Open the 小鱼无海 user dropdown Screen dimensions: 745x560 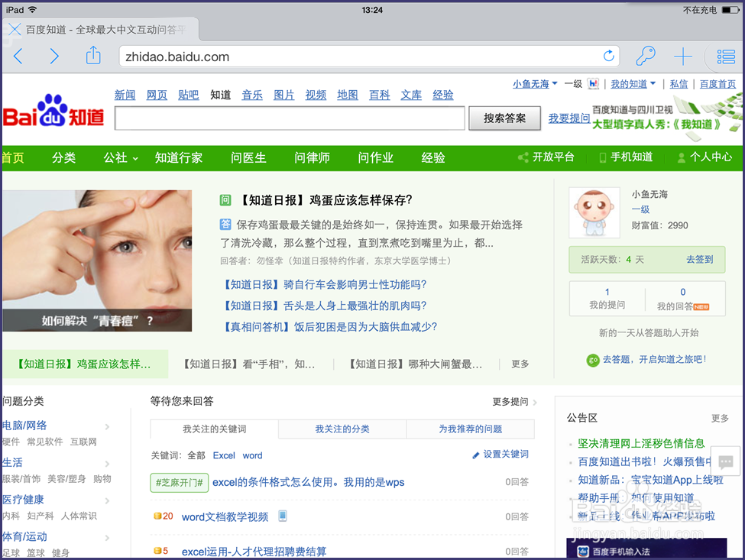[x=535, y=84]
